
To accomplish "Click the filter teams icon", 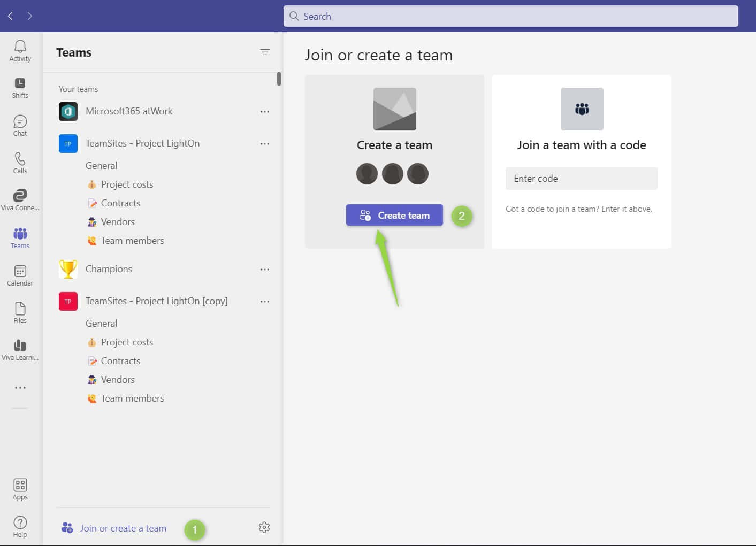I will (265, 52).
